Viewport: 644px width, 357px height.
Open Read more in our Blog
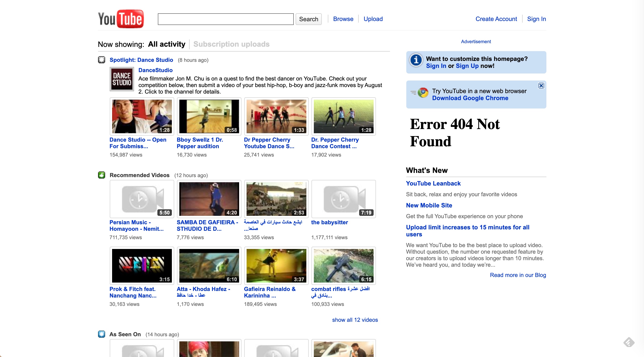click(x=518, y=275)
